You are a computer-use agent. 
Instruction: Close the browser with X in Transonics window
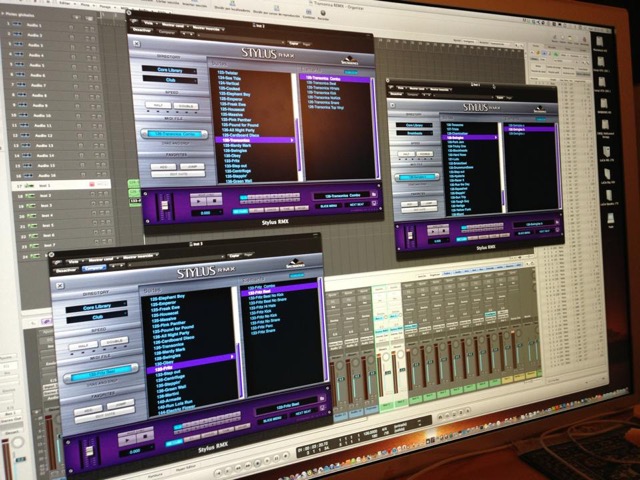point(137,43)
